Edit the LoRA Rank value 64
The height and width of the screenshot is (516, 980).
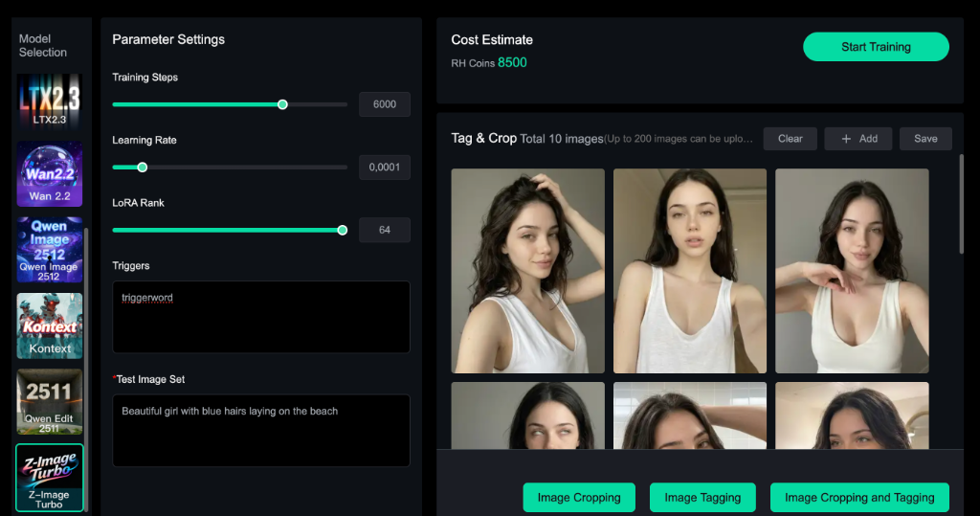[385, 230]
